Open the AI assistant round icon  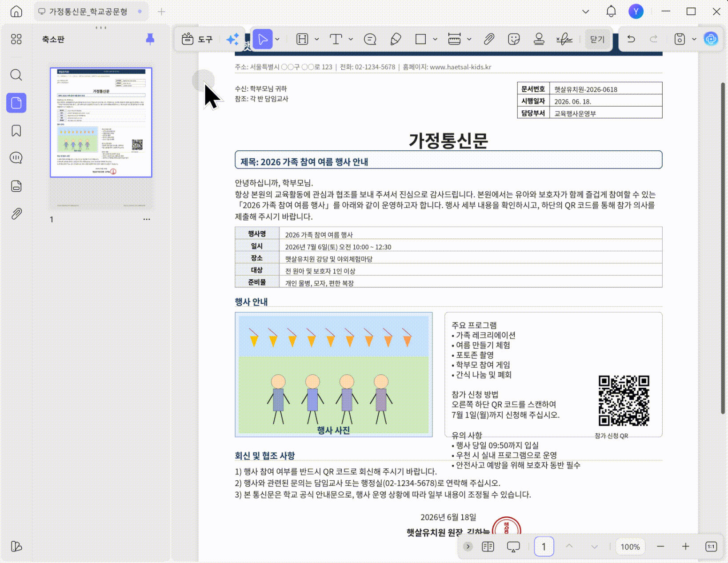tap(711, 39)
